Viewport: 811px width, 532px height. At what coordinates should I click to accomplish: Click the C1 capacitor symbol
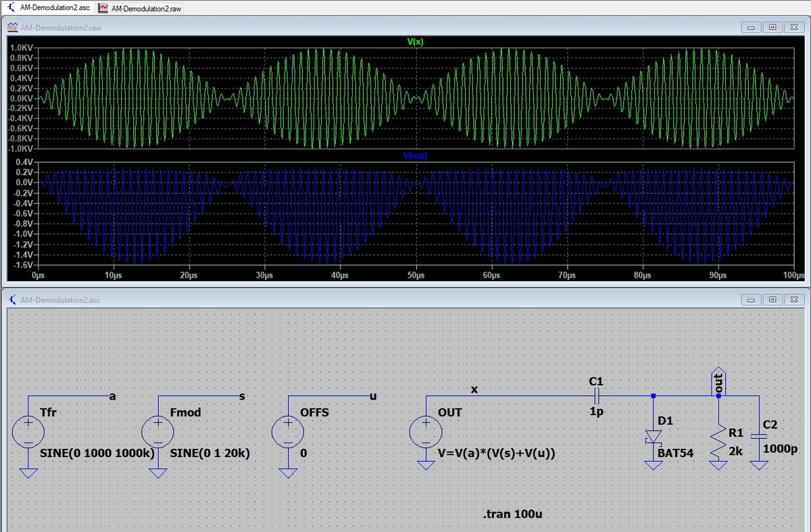597,395
